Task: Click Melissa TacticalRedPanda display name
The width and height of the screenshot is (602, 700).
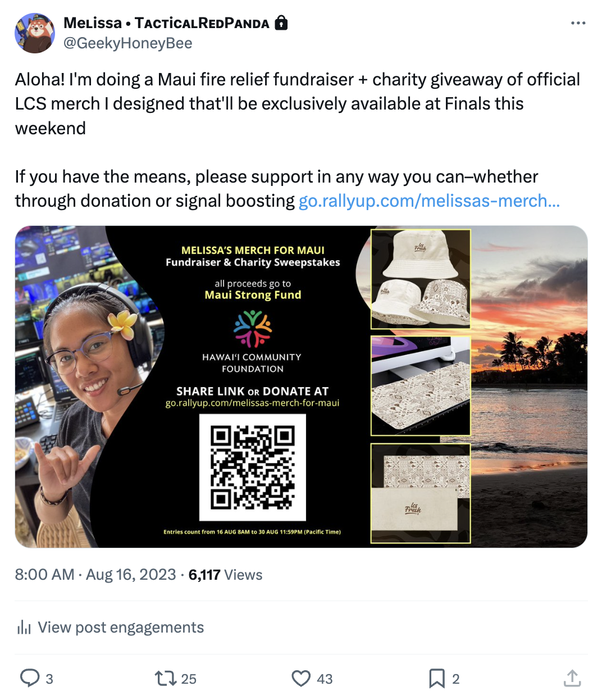Action: pyautogui.click(x=166, y=23)
